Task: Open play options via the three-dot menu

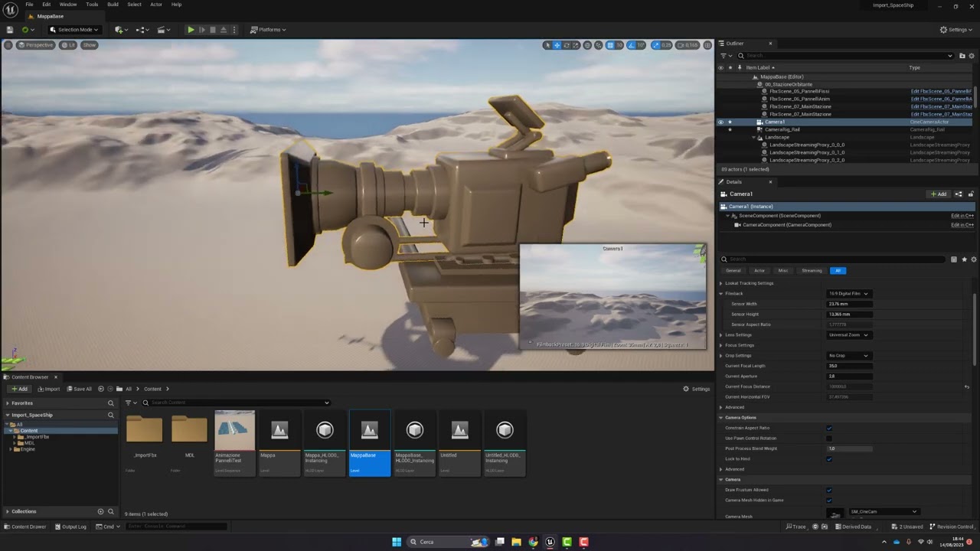Action: coord(234,30)
